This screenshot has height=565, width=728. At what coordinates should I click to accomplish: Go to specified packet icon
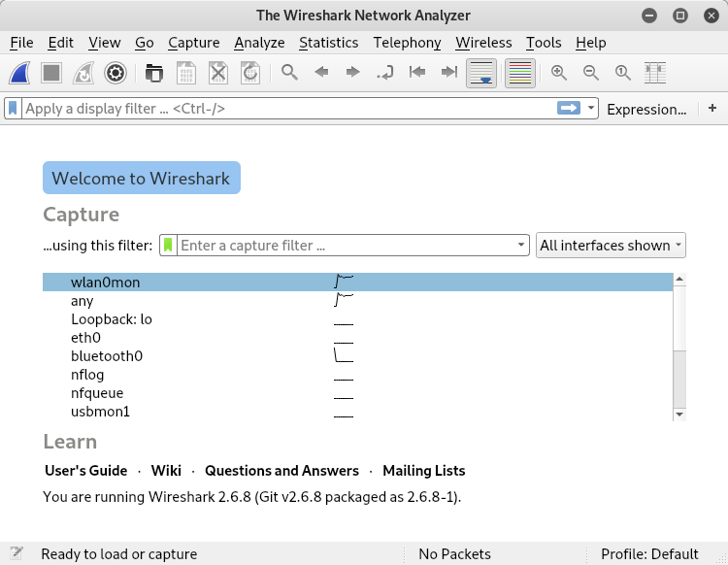click(x=385, y=73)
